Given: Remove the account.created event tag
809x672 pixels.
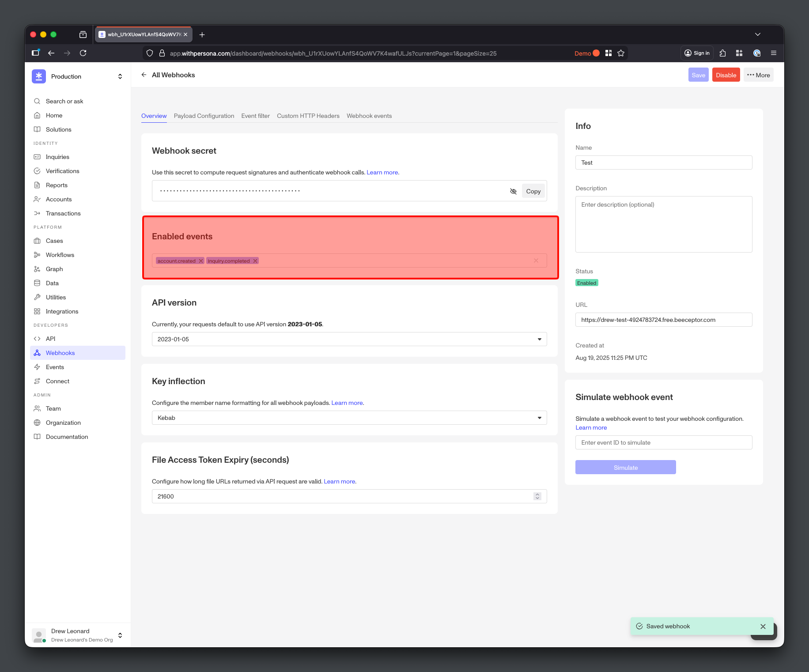Looking at the screenshot, I should coord(201,260).
